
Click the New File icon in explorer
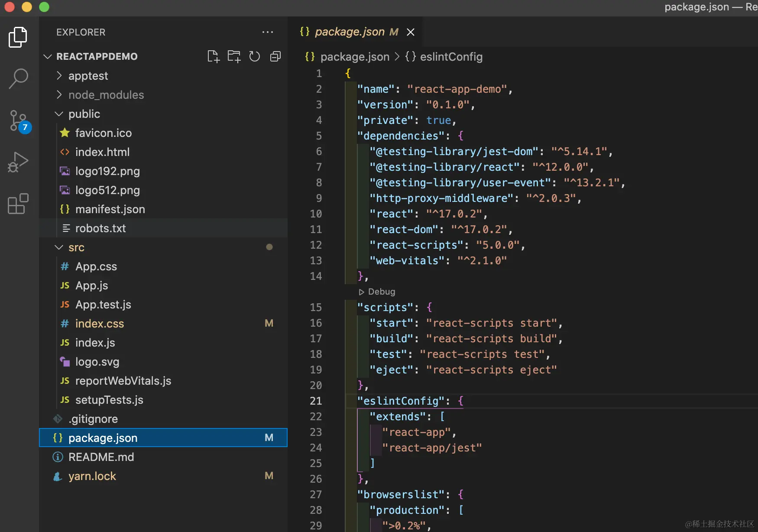(x=213, y=56)
